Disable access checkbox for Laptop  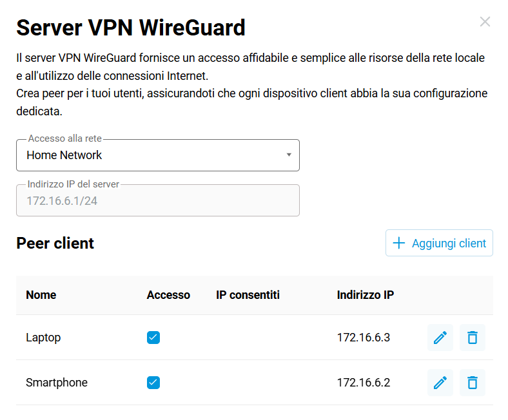[153, 338]
